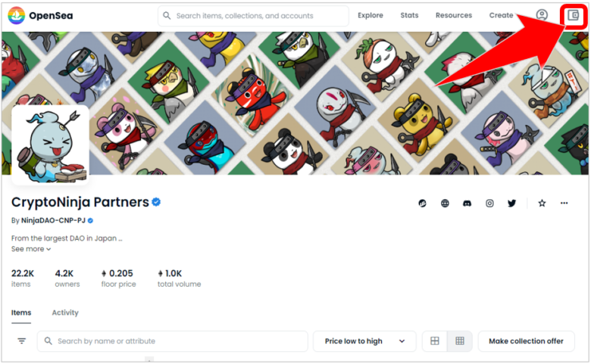Switch to compact grid view

pyautogui.click(x=459, y=341)
